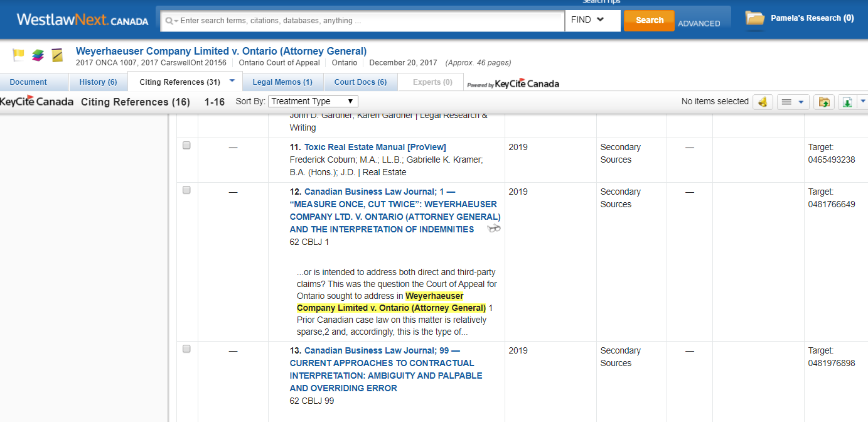The image size is (868, 422).
Task: Click the 62 CBLJ 99 citation
Action: (x=312, y=401)
